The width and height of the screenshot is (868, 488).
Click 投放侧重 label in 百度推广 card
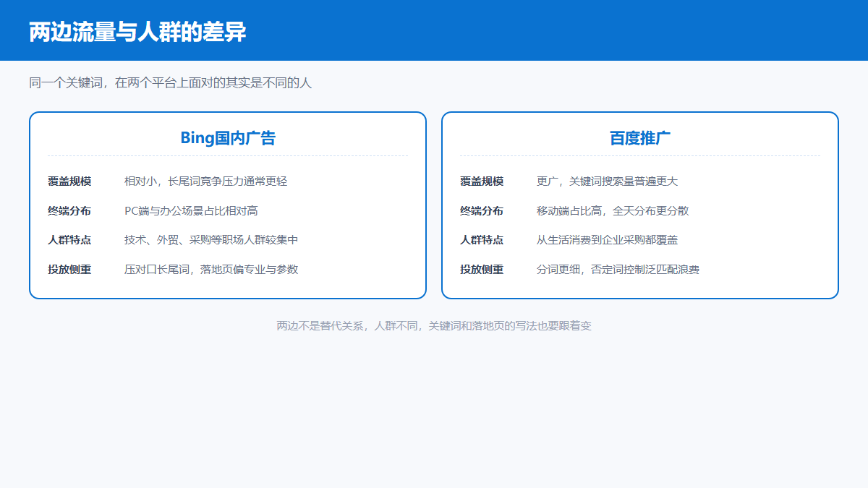point(482,270)
